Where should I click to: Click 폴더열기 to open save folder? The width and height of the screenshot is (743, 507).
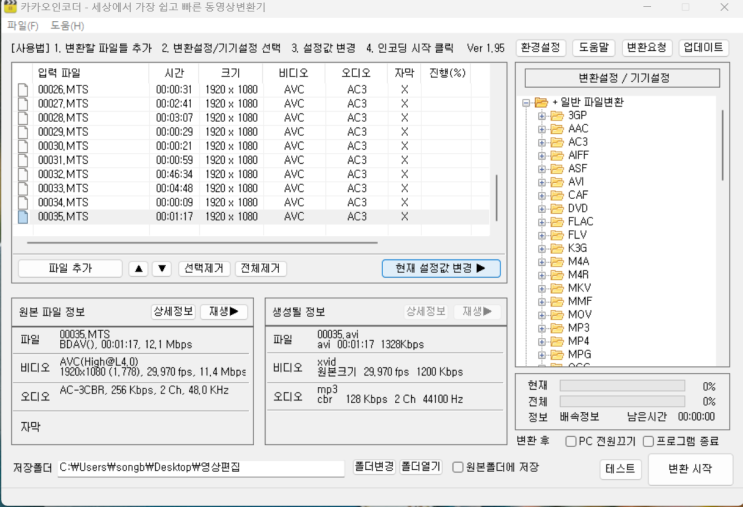click(421, 467)
